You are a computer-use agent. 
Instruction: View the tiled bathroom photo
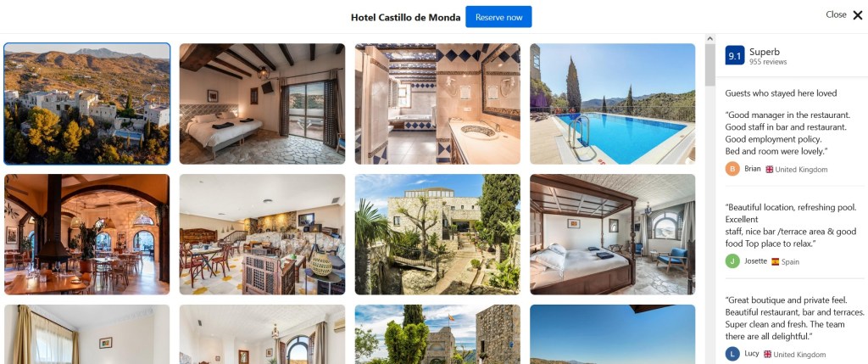pos(437,104)
